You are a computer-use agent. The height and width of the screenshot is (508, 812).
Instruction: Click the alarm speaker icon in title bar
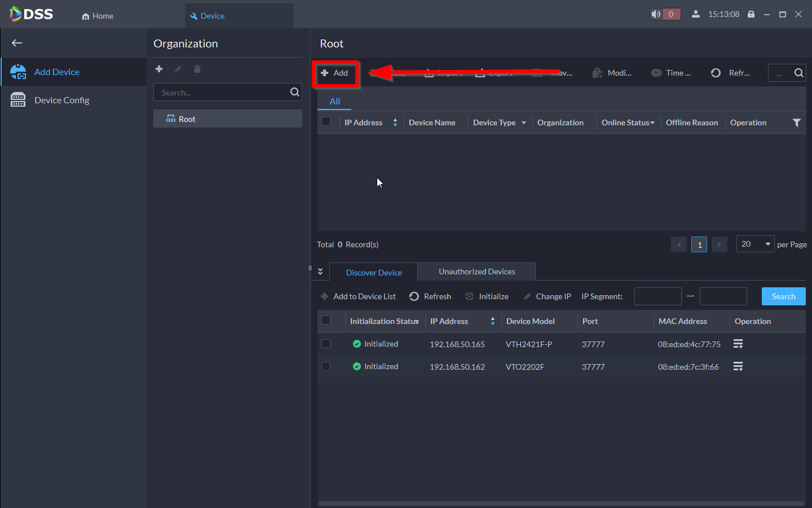coord(656,15)
